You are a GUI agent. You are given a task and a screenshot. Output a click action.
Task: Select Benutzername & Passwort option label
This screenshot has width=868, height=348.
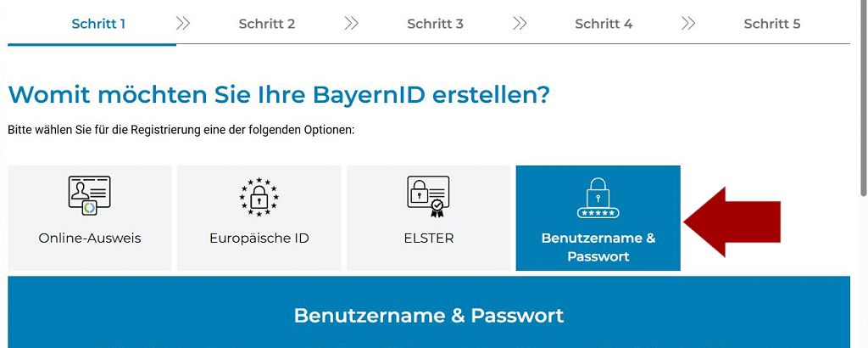tap(598, 247)
